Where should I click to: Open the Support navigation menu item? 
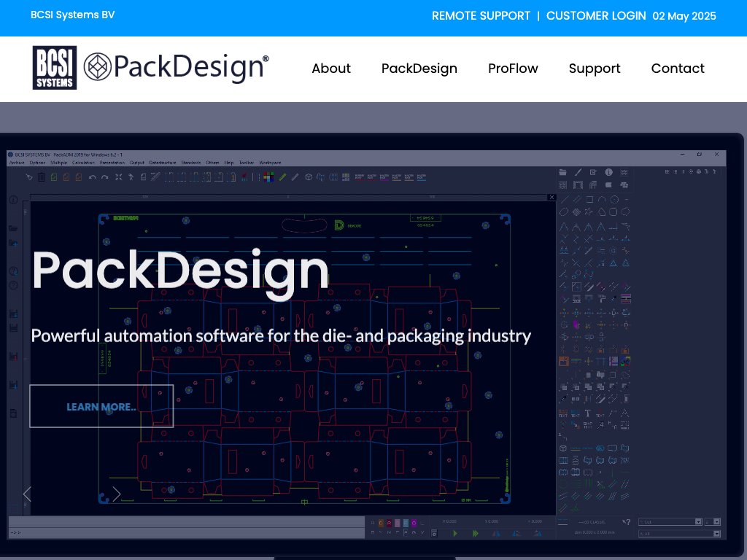(x=595, y=69)
